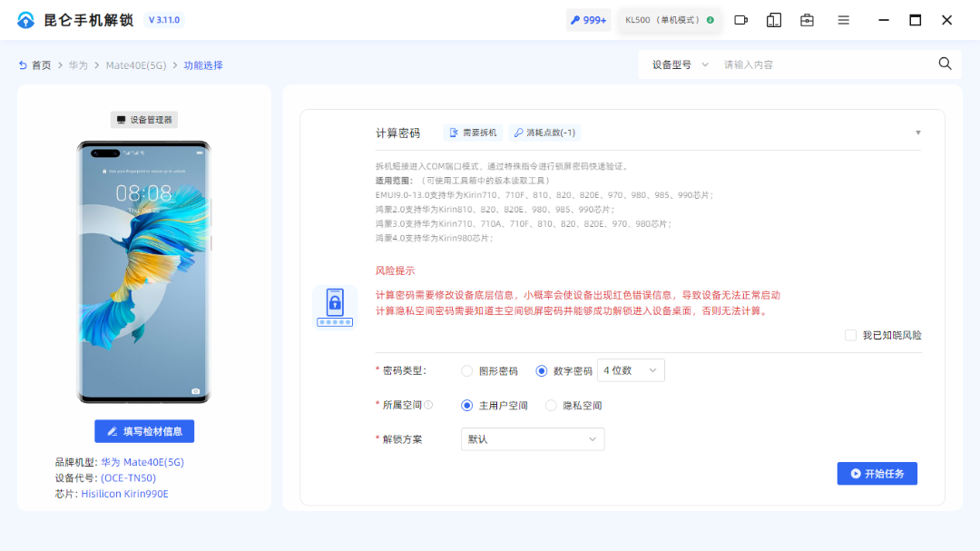The width and height of the screenshot is (980, 551).
Task: Click the 计算密码 title text
Action: click(397, 133)
